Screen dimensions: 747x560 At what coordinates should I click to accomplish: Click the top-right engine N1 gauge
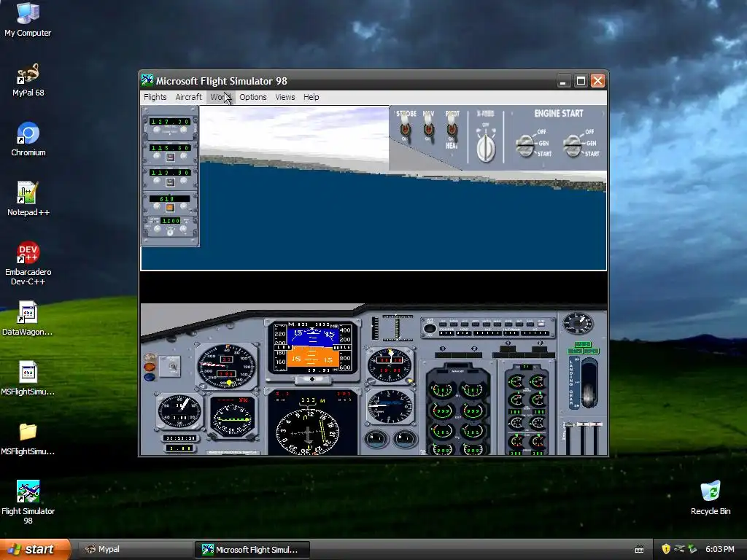click(x=472, y=390)
